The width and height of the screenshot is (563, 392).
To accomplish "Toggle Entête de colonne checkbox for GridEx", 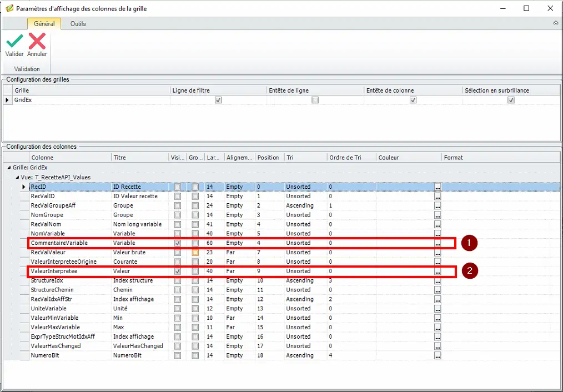I will (413, 100).
